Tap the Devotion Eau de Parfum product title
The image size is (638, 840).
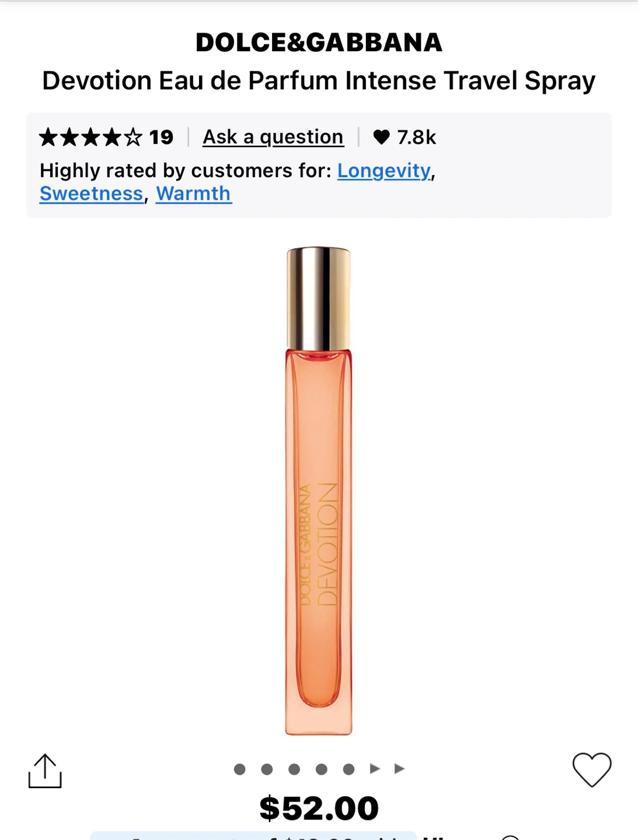(x=319, y=81)
